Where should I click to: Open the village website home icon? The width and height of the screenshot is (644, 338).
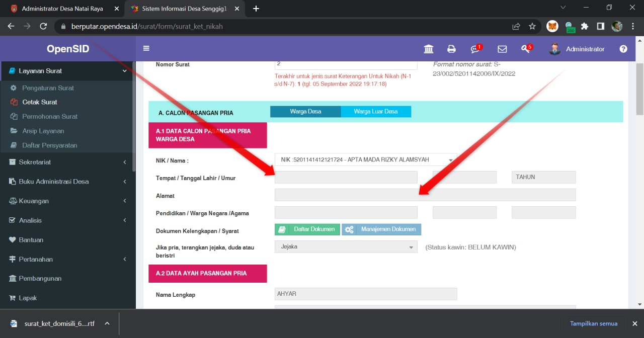(428, 49)
